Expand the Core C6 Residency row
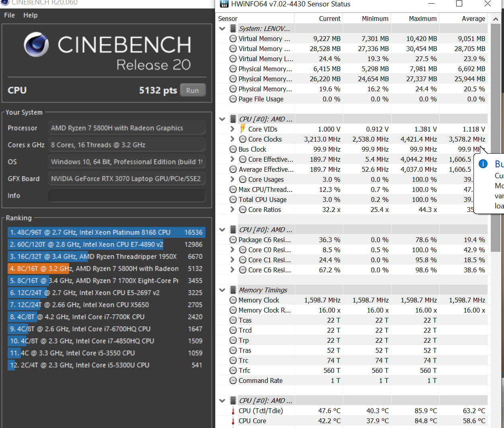 point(232,270)
